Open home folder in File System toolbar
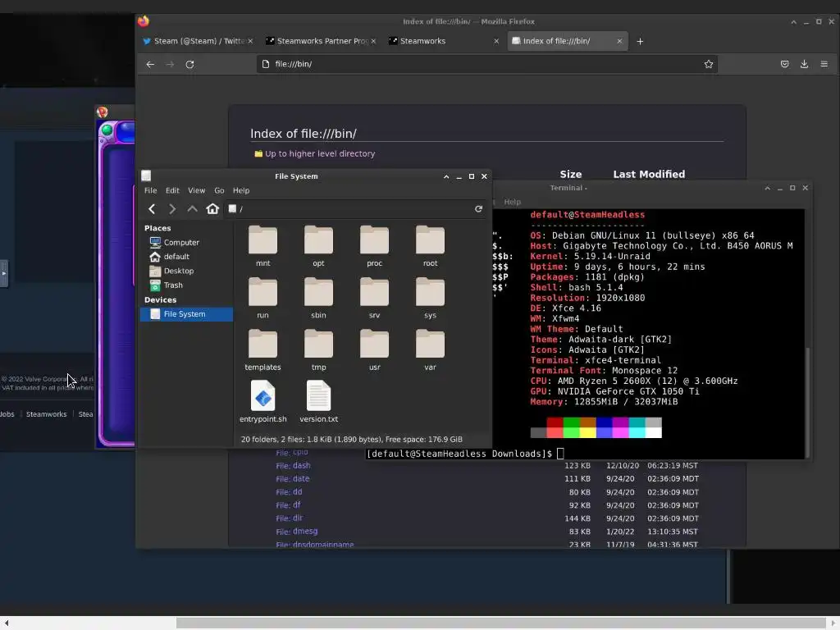Screen dimensions: 840x630 tap(212, 209)
